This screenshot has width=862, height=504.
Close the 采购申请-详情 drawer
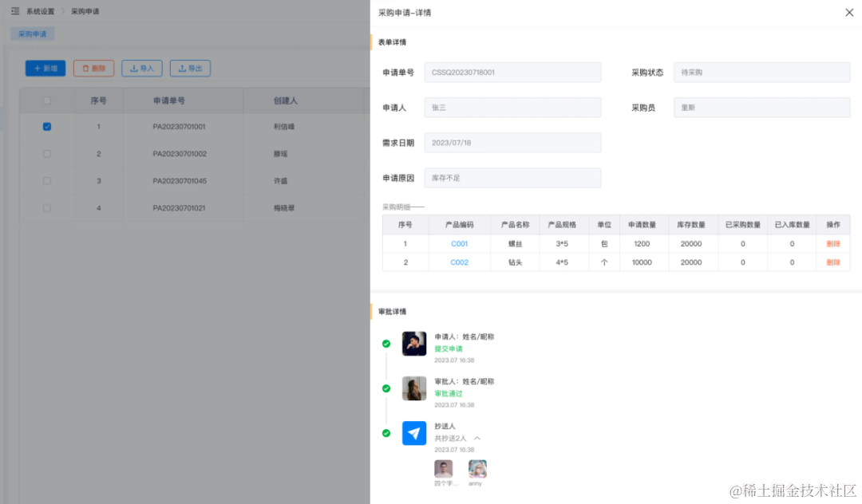[849, 13]
